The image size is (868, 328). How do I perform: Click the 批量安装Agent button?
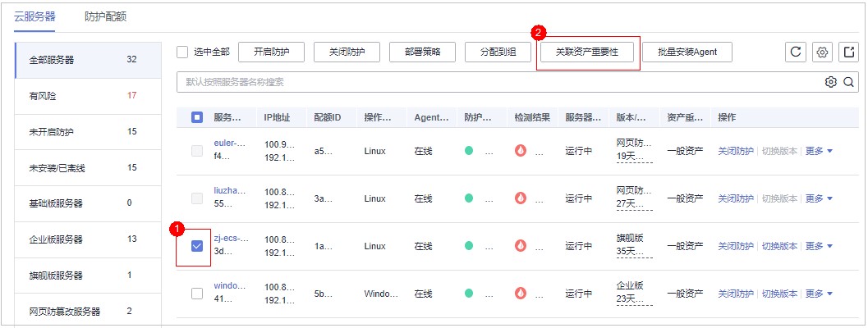(687, 52)
